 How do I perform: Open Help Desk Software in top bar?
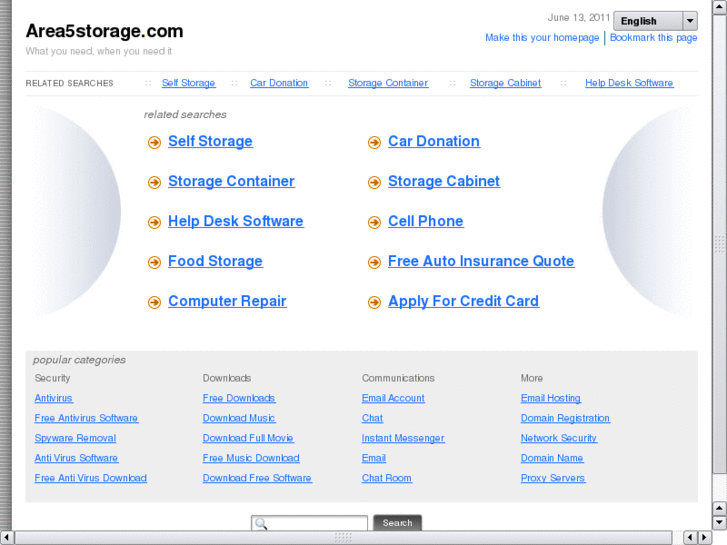click(x=629, y=83)
